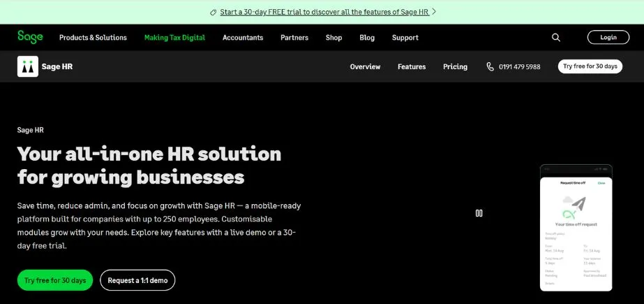Click Request a 1:1 demo button
This screenshot has height=304, width=644.
(137, 280)
